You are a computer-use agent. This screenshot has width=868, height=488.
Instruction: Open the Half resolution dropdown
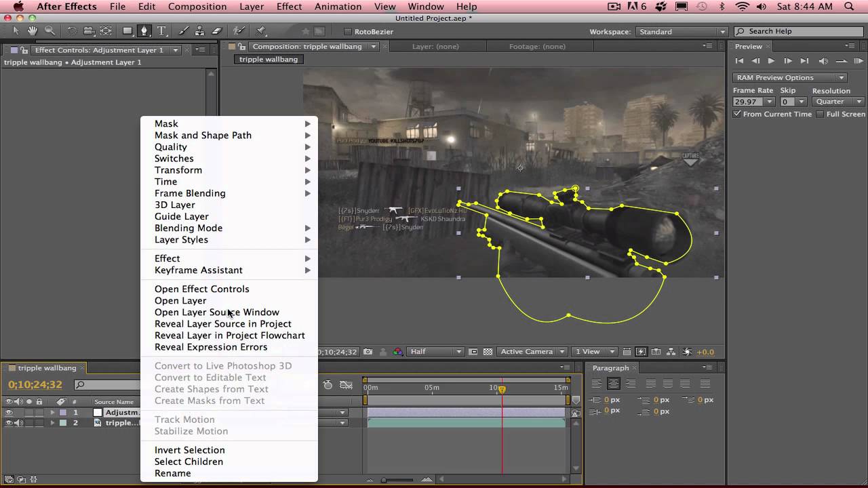[436, 352]
